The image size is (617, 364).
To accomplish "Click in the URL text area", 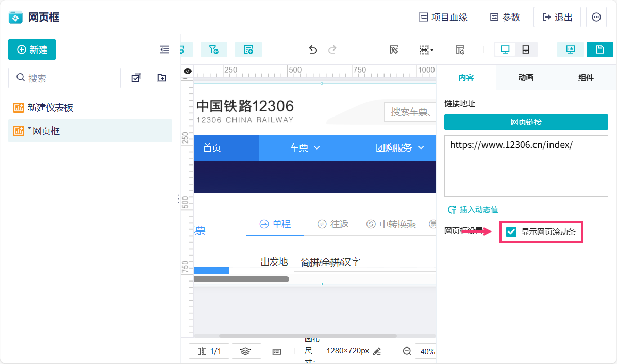I will click(x=526, y=166).
